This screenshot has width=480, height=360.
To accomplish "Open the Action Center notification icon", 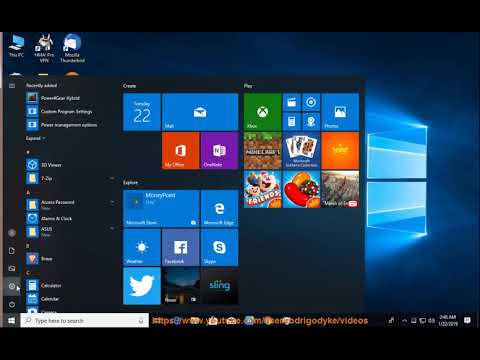I will pos(467,320).
